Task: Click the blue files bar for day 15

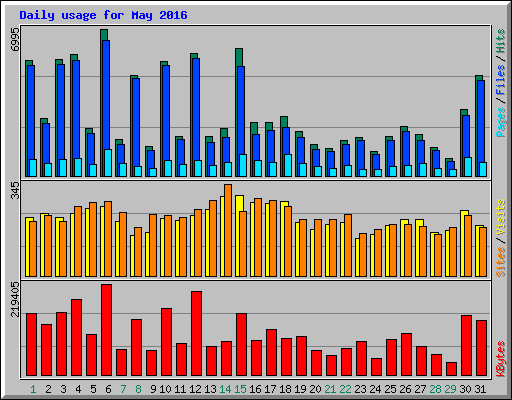Action: [241, 110]
